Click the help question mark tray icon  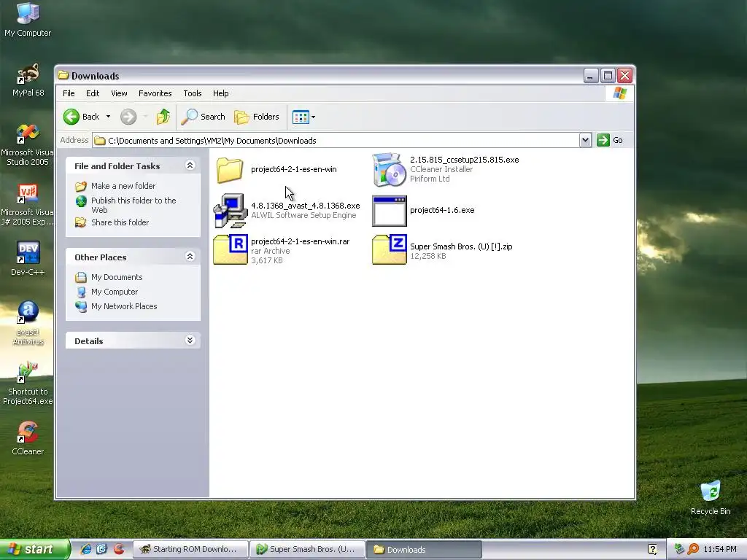point(652,549)
